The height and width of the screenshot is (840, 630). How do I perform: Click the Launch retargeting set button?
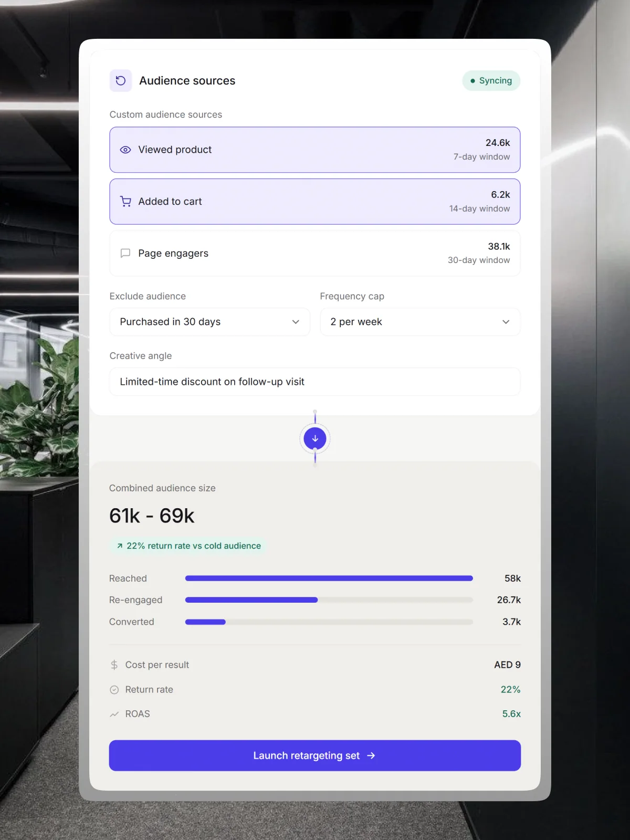coord(315,755)
